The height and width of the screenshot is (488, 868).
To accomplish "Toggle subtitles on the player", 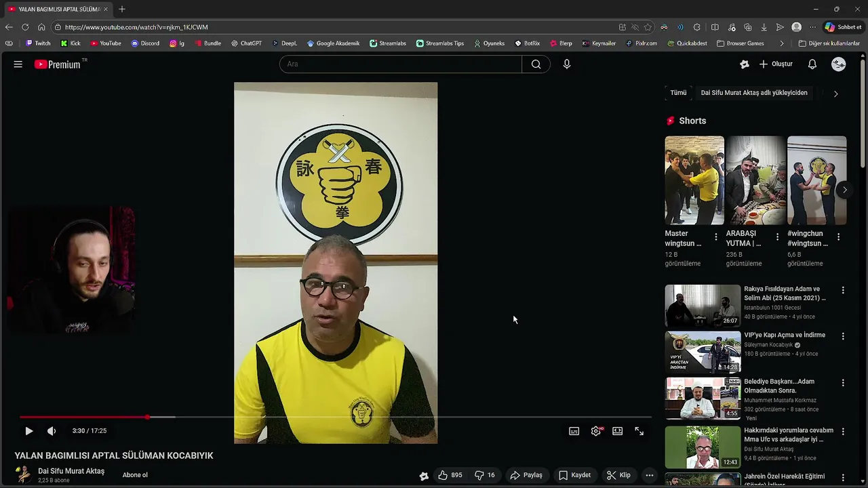I will [x=574, y=431].
